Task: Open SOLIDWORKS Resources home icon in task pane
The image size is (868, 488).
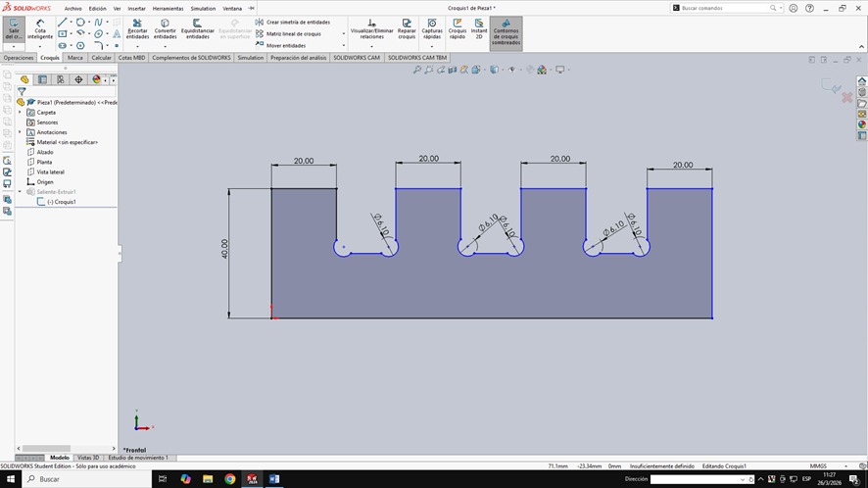Action: coord(862,81)
